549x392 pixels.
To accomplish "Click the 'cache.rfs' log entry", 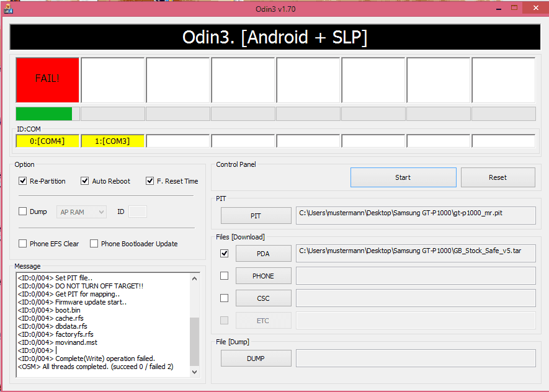I will (50, 318).
